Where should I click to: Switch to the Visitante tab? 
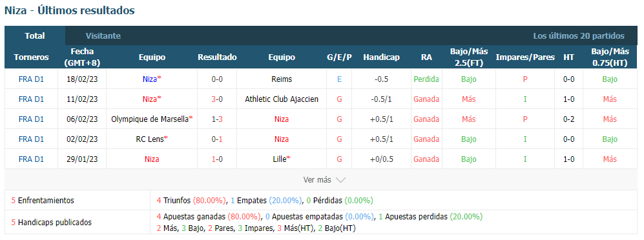click(103, 35)
